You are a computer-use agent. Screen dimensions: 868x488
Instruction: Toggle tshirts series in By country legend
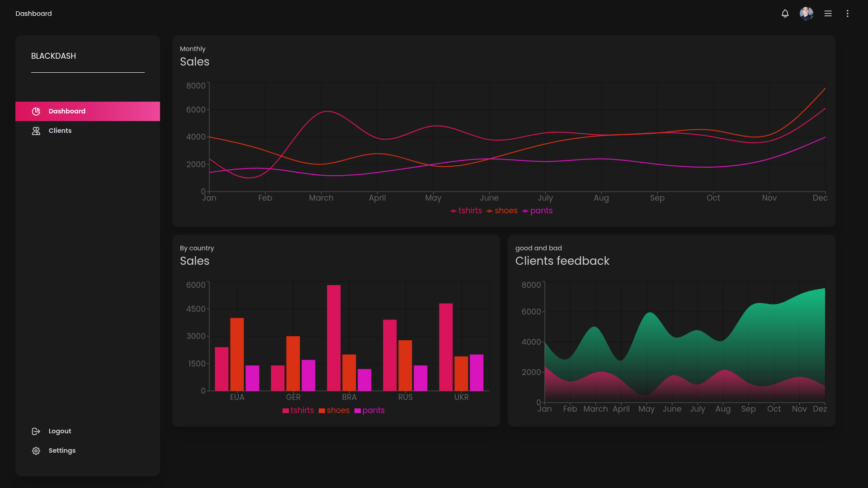(298, 410)
